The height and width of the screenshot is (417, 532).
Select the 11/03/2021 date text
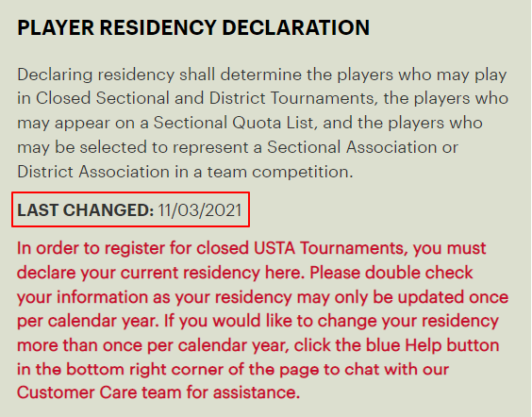(200, 210)
